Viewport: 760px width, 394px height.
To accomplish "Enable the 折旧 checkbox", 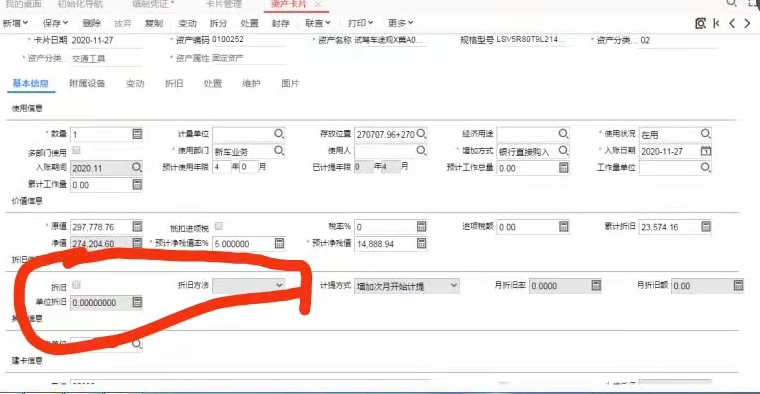I will click(x=76, y=285).
